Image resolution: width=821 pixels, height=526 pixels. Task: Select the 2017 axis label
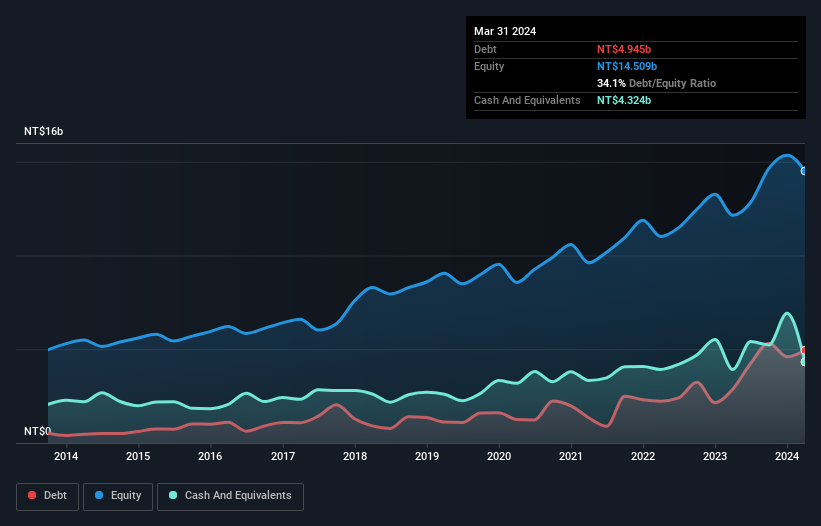pos(283,456)
